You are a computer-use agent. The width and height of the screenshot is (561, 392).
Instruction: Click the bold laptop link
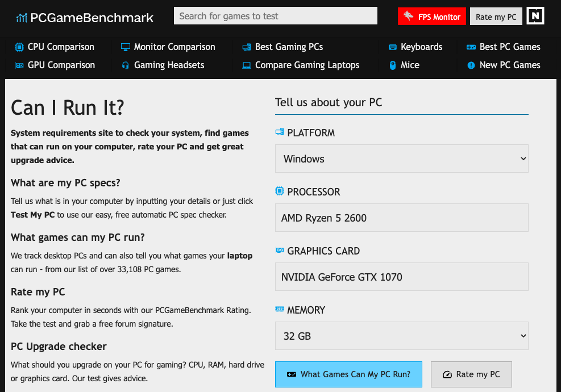[240, 256]
